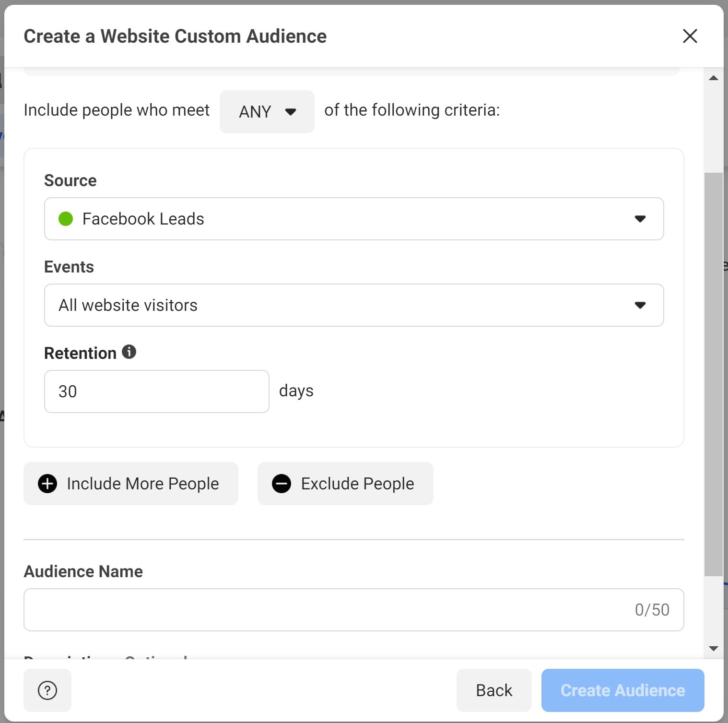Click the Audience Name text field

coord(354,610)
